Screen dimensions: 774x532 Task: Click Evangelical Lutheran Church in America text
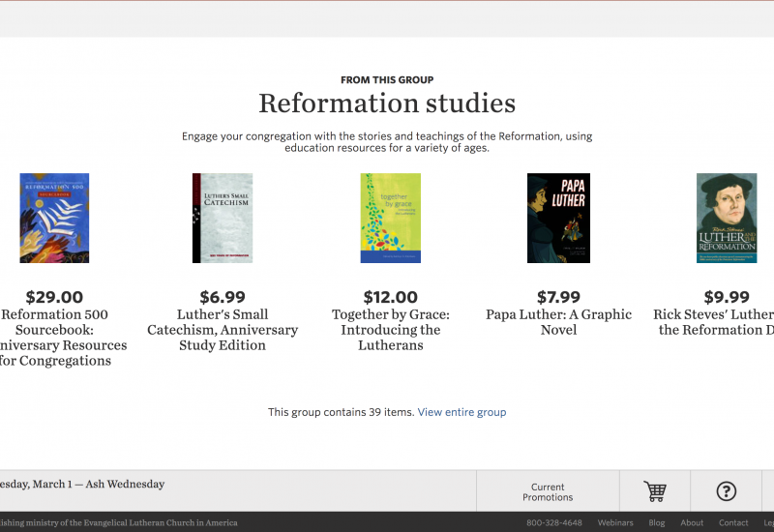click(x=161, y=522)
